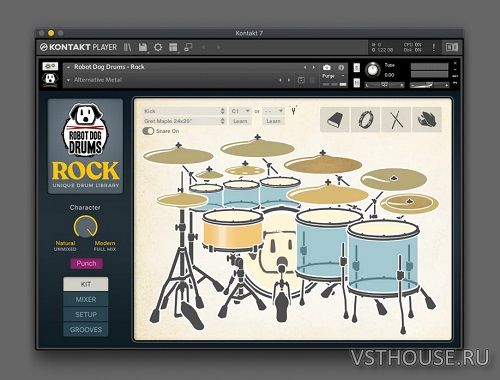Open the snapshot camera icon
Screen dimensions: 500x380
[327, 67]
